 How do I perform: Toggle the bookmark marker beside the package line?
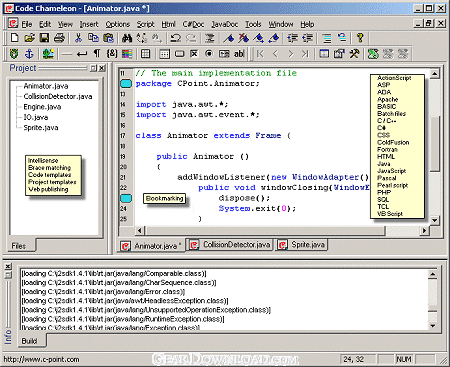(126, 84)
